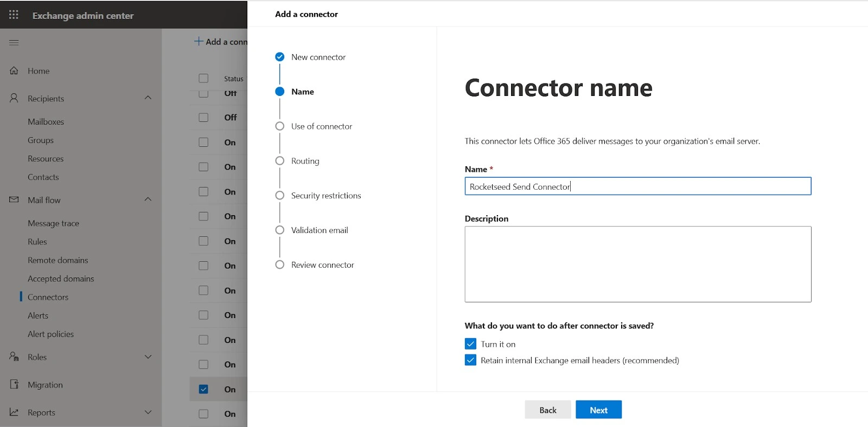This screenshot has height=427, width=868.
Task: Go to Accepted domains page
Action: pos(61,279)
